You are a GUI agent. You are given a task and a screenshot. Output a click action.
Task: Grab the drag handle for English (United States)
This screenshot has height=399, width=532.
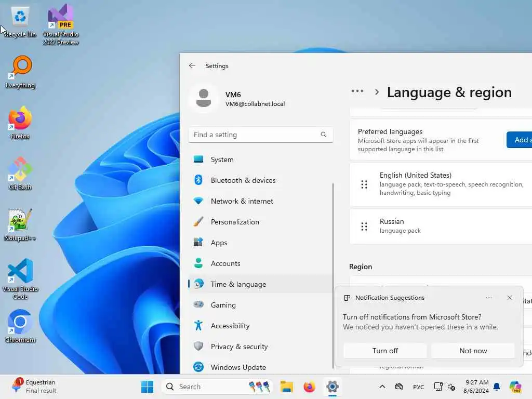[x=364, y=184]
